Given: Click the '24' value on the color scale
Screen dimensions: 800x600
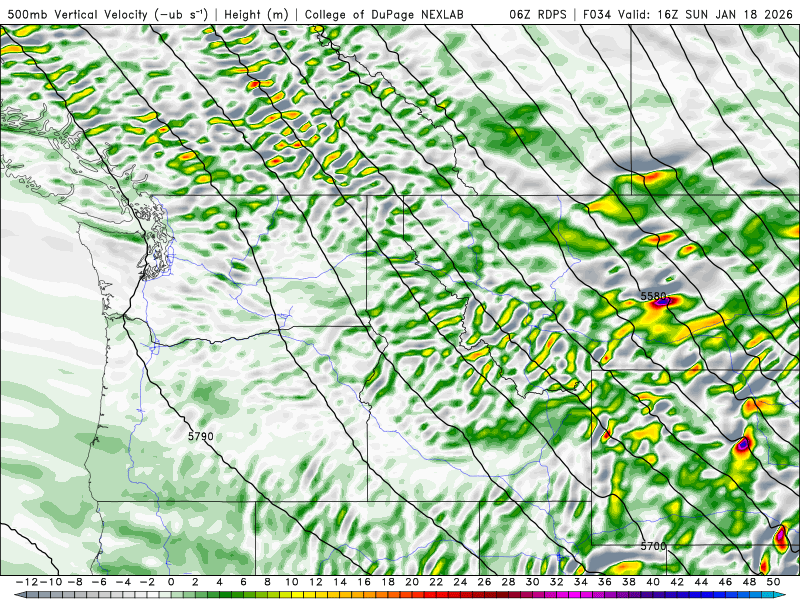Looking at the screenshot, I should (x=460, y=582).
